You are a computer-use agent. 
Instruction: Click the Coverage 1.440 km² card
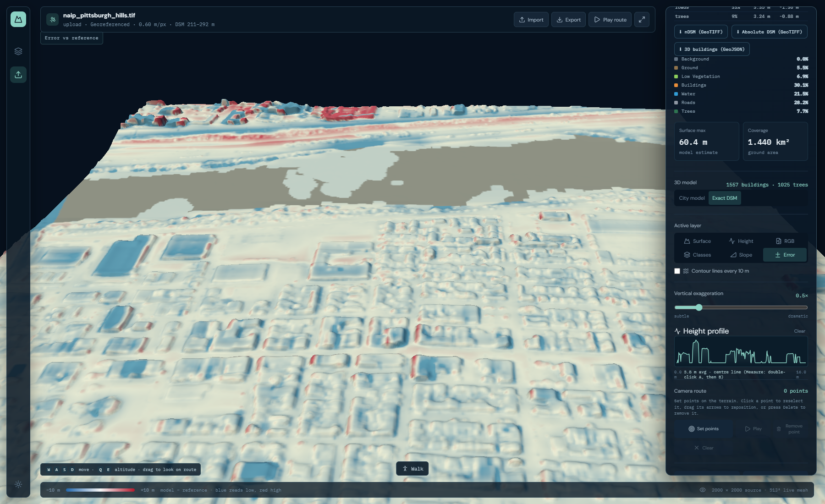pyautogui.click(x=775, y=141)
